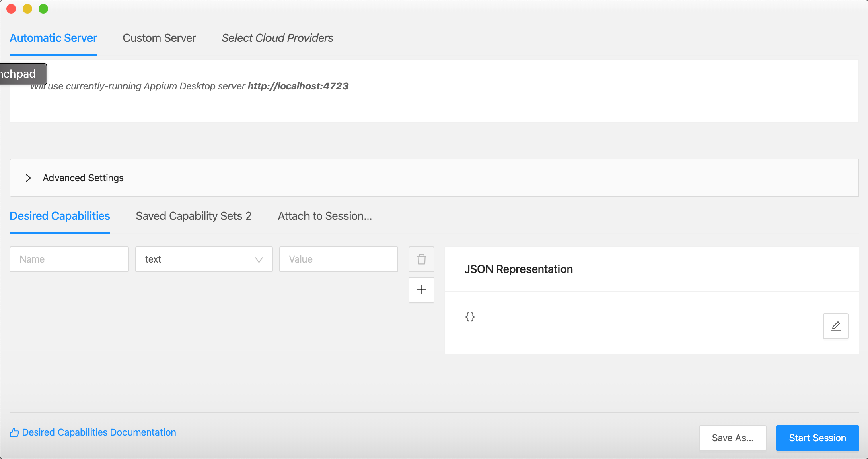The image size is (868, 459).
Task: Click the red close window button
Action: pyautogui.click(x=11, y=9)
